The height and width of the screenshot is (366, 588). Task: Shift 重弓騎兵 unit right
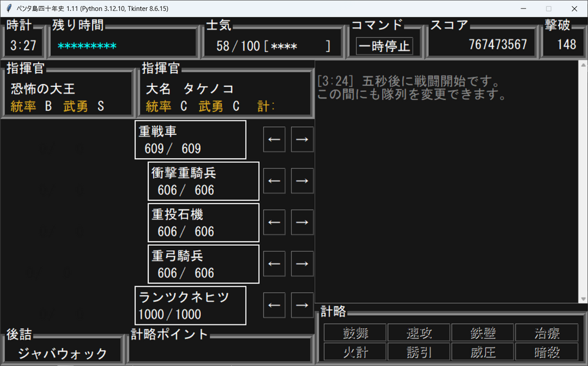click(302, 264)
